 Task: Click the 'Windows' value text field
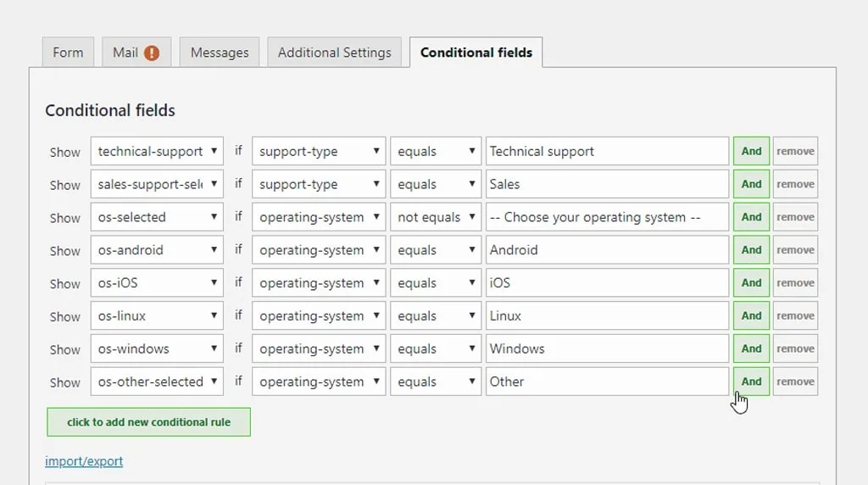click(607, 349)
